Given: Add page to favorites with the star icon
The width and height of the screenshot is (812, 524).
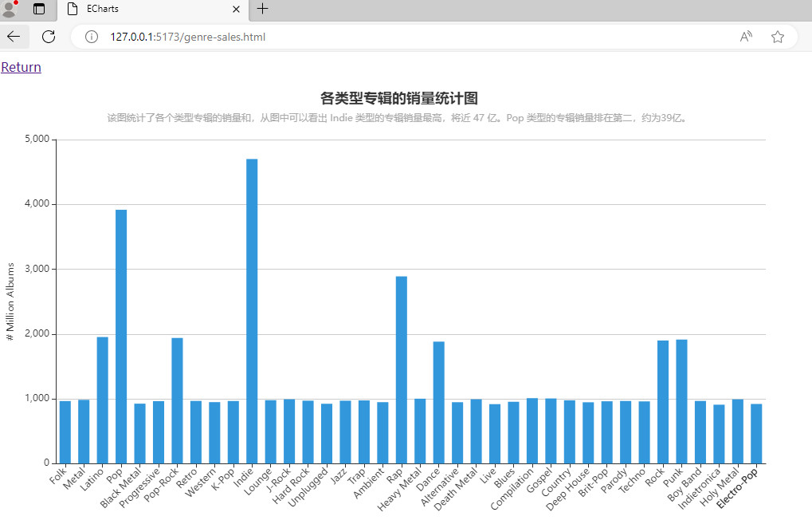Looking at the screenshot, I should pyautogui.click(x=778, y=37).
